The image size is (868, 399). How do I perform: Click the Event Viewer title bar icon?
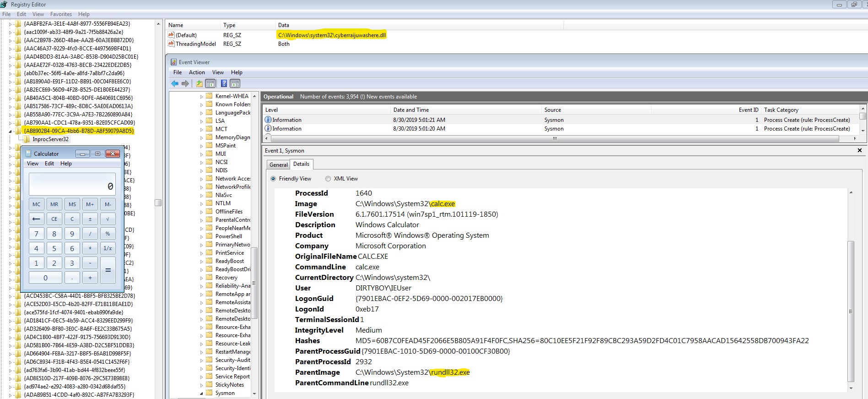pyautogui.click(x=173, y=62)
